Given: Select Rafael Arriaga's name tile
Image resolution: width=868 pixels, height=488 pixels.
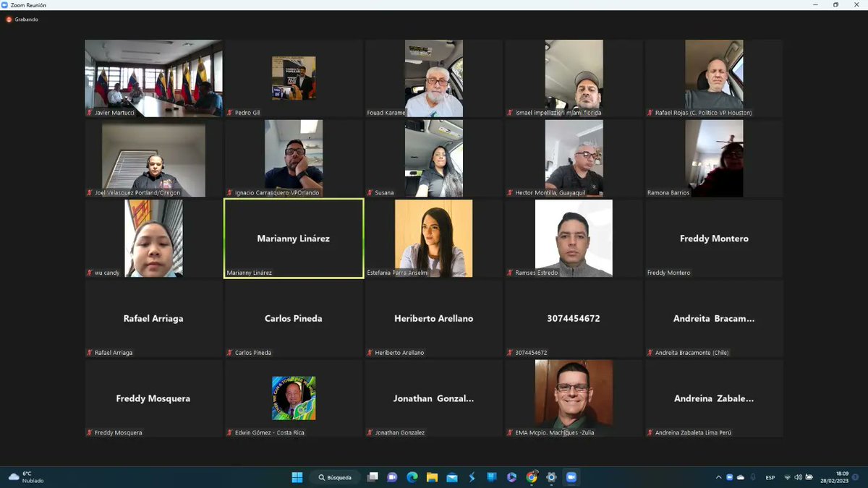Looking at the screenshot, I should (153, 319).
